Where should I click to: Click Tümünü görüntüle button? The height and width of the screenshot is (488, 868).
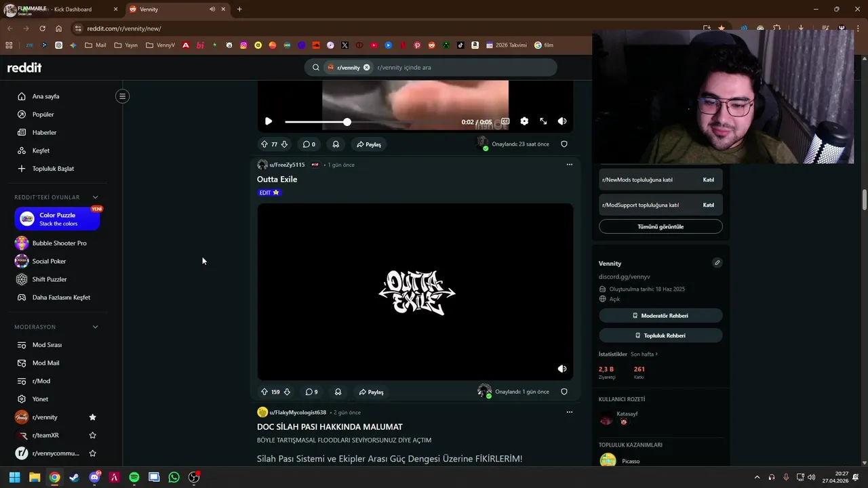pyautogui.click(x=660, y=226)
